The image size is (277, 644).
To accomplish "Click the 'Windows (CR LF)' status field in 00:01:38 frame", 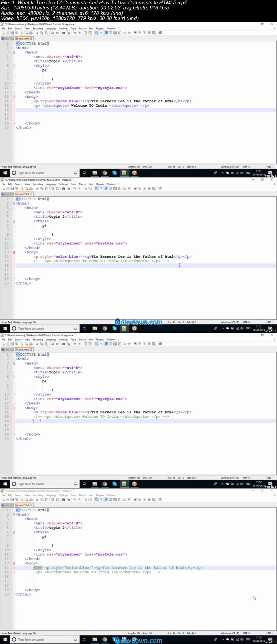I will (230, 633).
